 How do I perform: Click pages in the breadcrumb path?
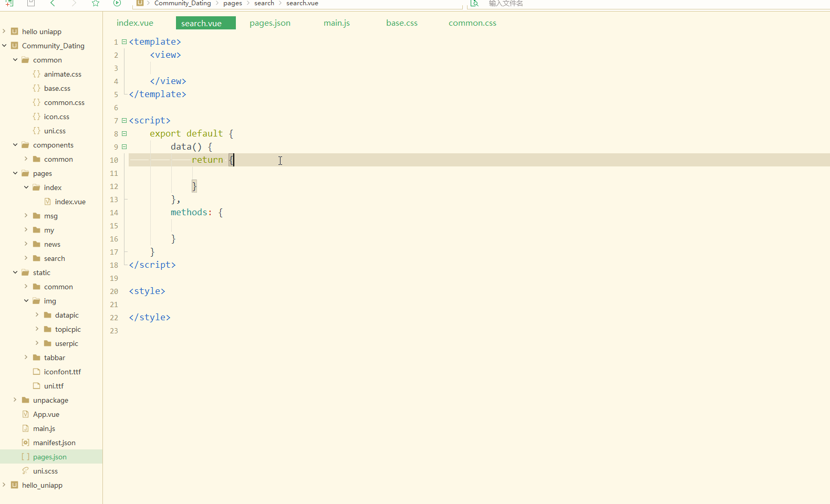click(233, 3)
